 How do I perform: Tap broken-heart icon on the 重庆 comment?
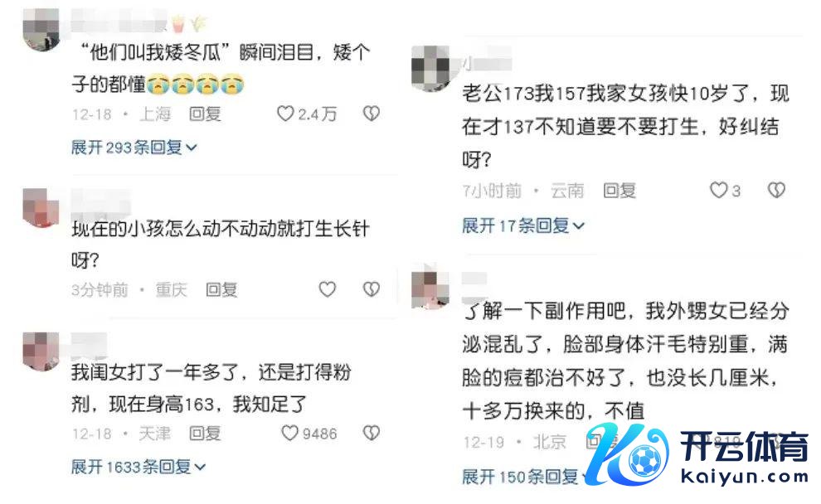[x=372, y=289]
